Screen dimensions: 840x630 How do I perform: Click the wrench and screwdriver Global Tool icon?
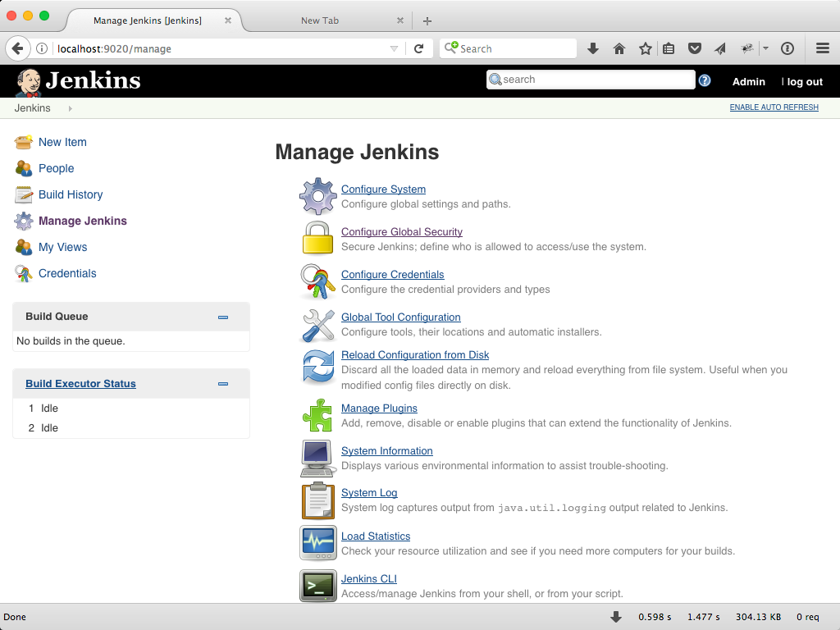(x=318, y=326)
